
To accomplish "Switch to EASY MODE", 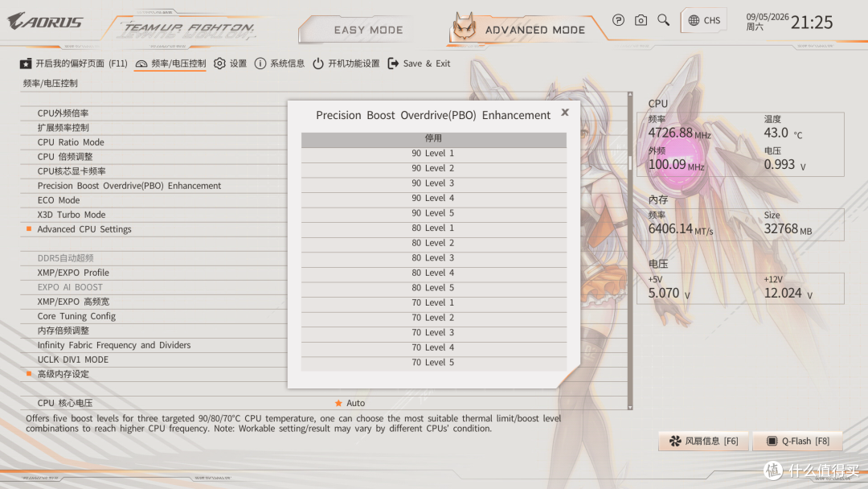I will [368, 30].
